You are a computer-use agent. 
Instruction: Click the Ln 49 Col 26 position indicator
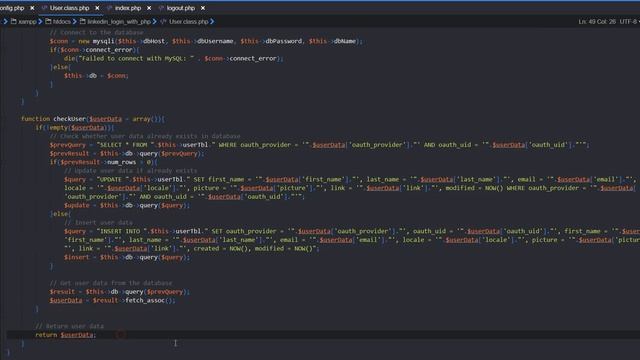[597, 22]
